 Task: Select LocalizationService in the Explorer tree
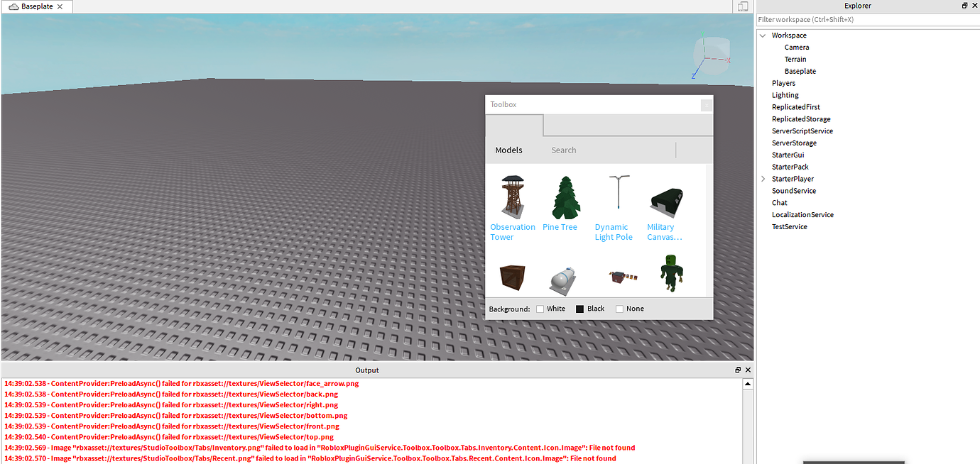coord(803,215)
